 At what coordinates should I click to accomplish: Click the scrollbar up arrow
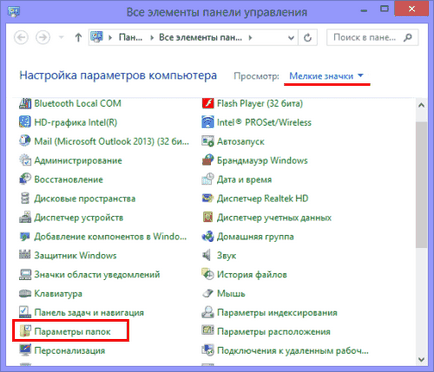click(x=421, y=105)
